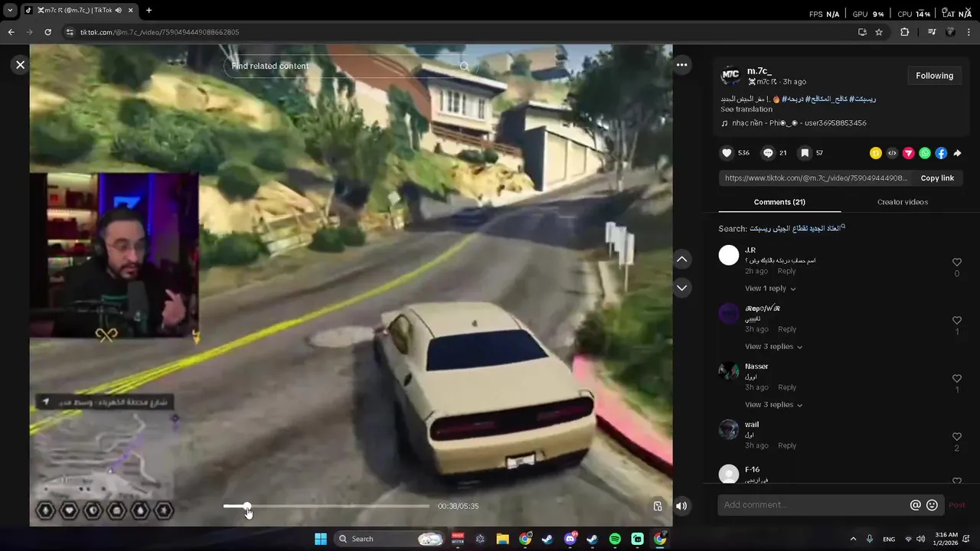The height and width of the screenshot is (551, 980).
Task: Open the Windows Start menu
Action: pyautogui.click(x=321, y=539)
